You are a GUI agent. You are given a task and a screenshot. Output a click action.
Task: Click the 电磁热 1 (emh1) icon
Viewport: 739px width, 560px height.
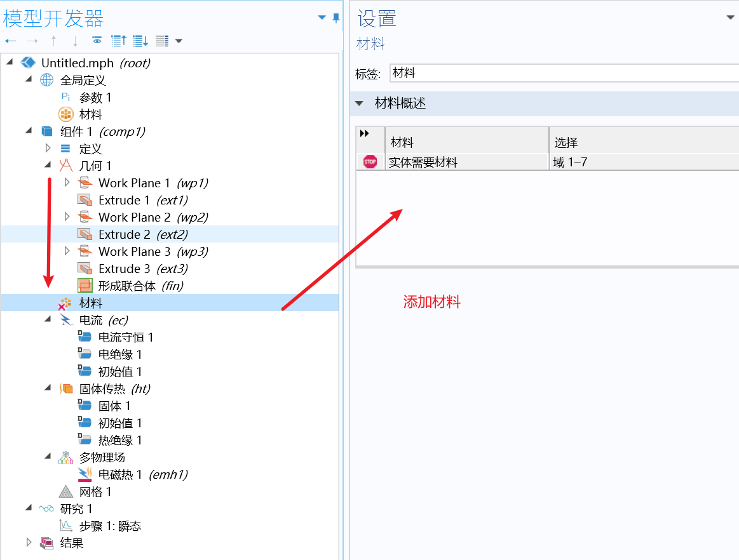coord(85,475)
